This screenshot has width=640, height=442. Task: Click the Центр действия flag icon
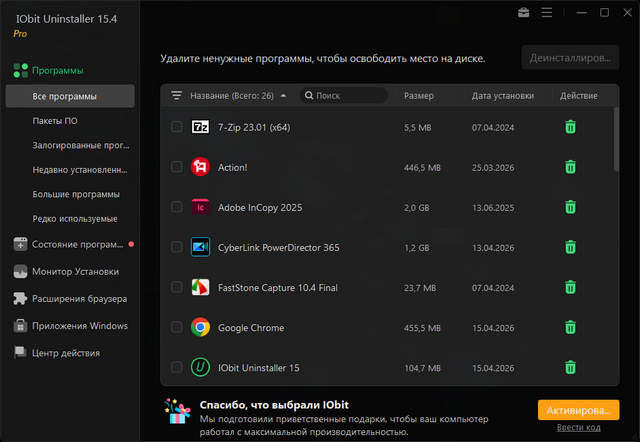click(x=20, y=353)
